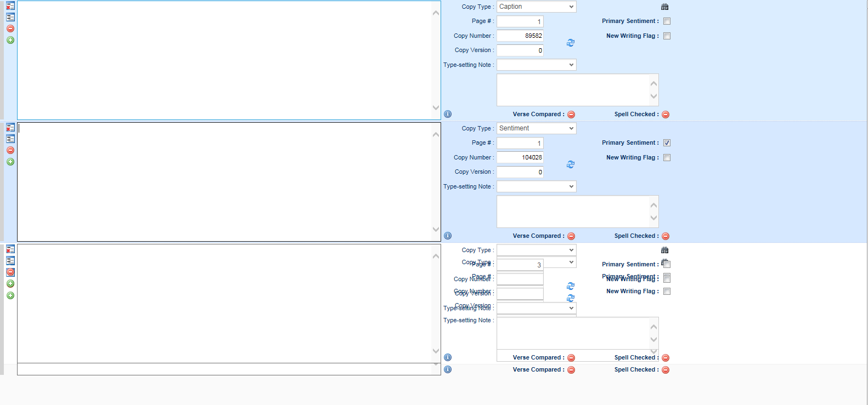Uncheck Primary Sentiment in Sentiment row
868x405 pixels.
pos(667,143)
